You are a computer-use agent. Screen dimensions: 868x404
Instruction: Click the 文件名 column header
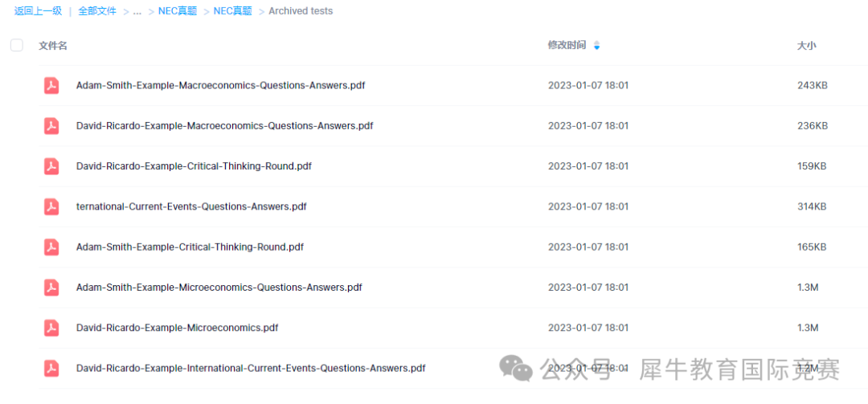[53, 46]
